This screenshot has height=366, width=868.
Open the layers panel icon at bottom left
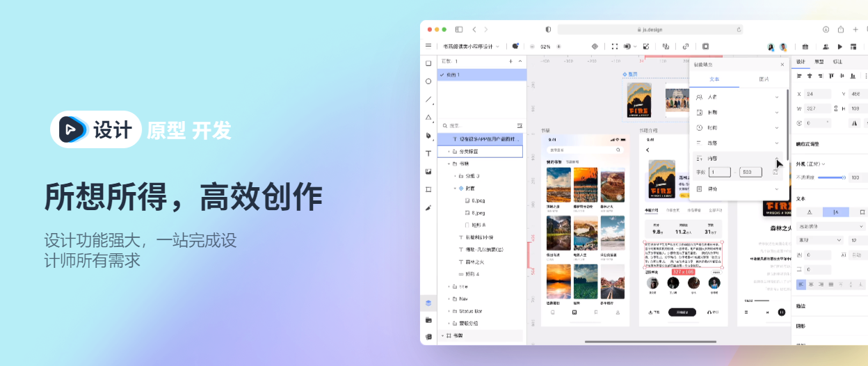[428, 303]
